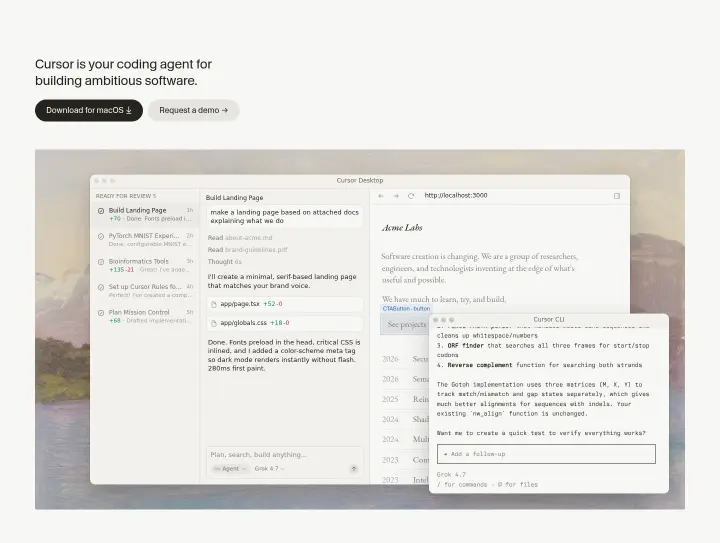Click the See projects button in the preview
The width and height of the screenshot is (720, 543).
[405, 325]
